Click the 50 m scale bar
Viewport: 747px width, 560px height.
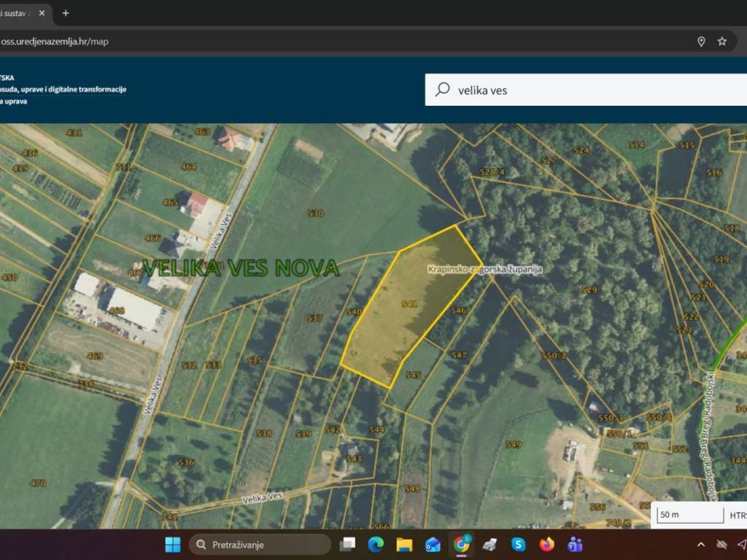tap(690, 514)
